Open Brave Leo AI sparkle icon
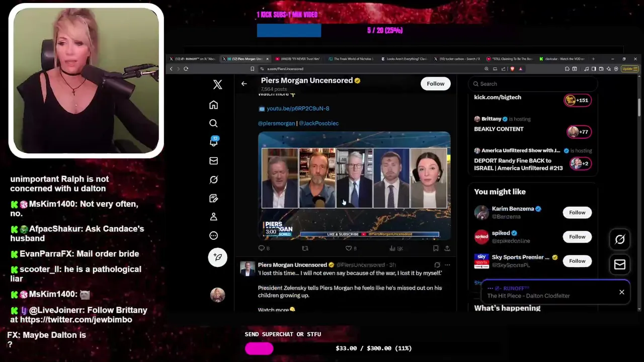The height and width of the screenshot is (362, 644). pos(609,69)
